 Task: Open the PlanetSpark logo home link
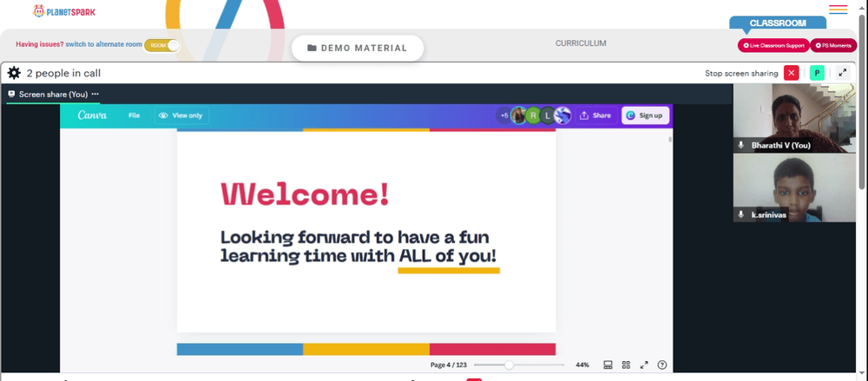coord(64,11)
